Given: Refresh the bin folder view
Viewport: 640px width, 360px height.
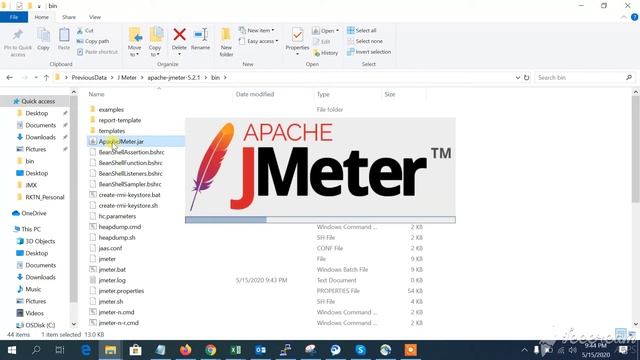Looking at the screenshot, I should 527,78.
